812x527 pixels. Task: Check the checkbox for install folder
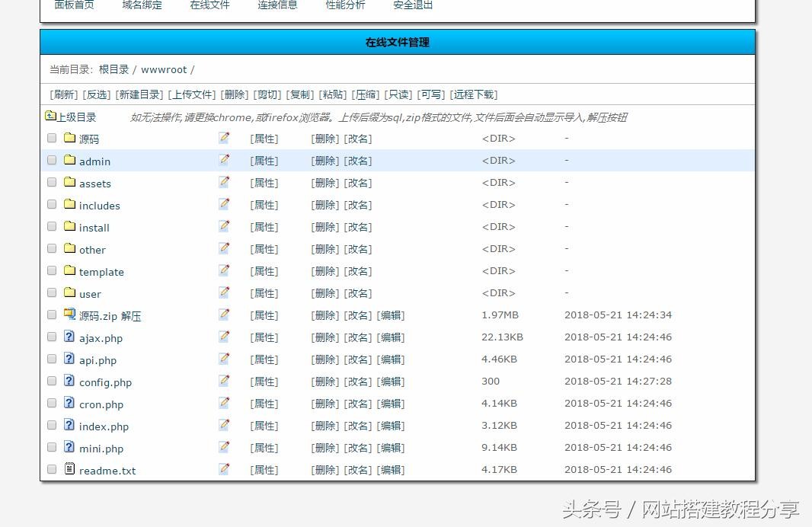(x=52, y=226)
